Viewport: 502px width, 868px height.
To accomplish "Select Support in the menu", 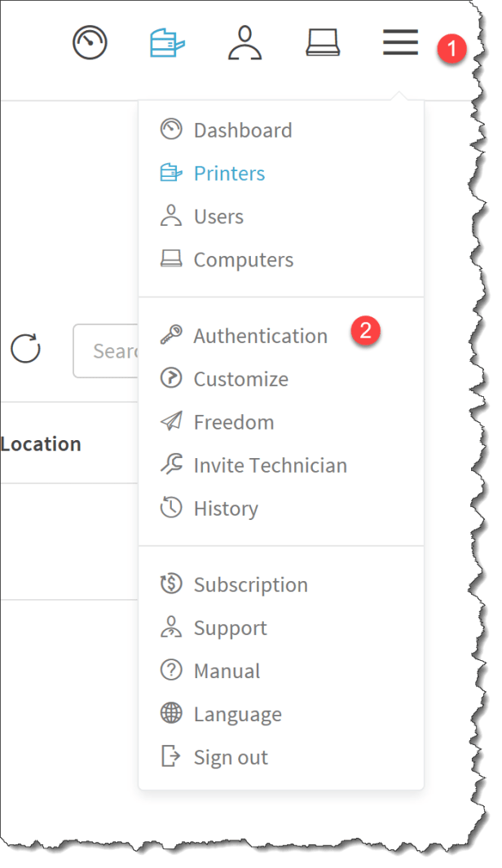I will tap(230, 628).
